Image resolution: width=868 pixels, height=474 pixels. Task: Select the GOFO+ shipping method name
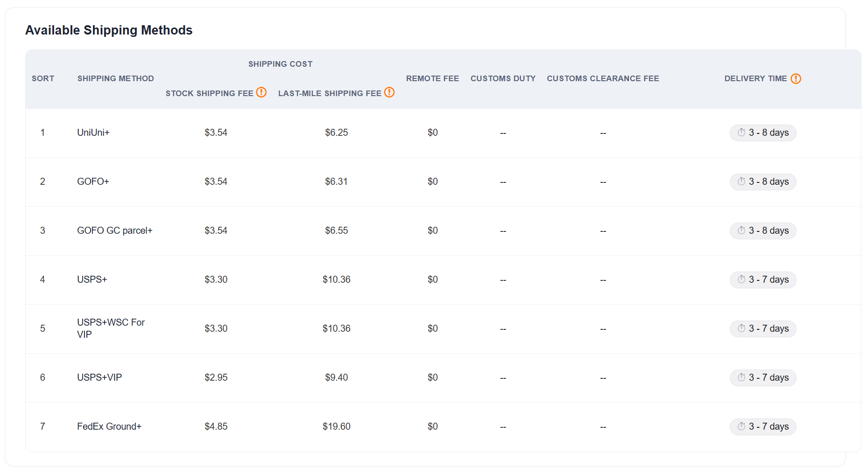tap(93, 181)
